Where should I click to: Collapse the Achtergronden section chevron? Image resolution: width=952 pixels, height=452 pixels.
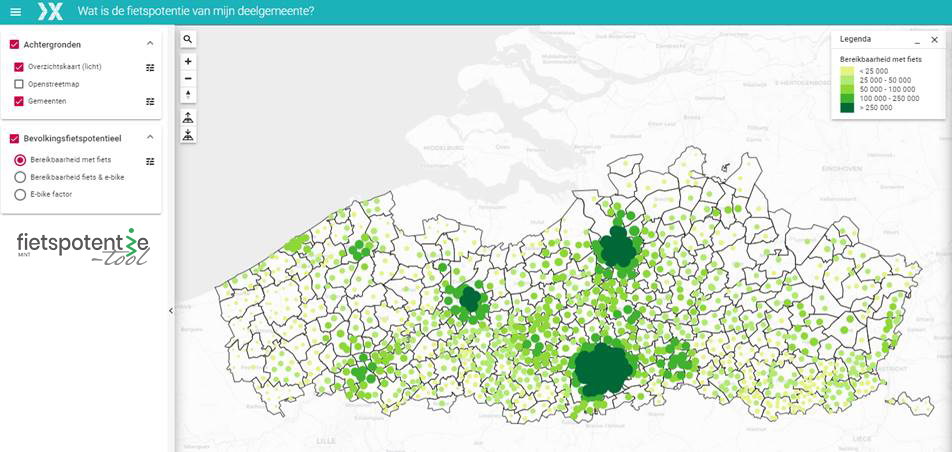[x=150, y=44]
